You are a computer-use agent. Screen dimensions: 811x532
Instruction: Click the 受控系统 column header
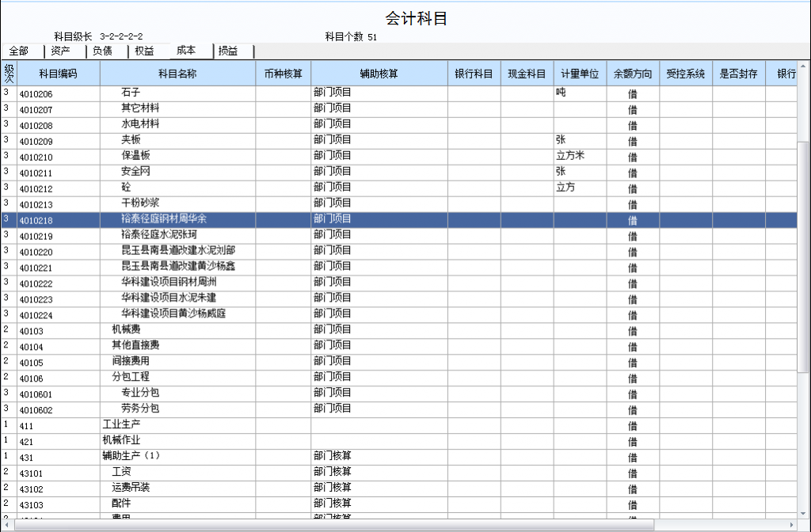686,74
